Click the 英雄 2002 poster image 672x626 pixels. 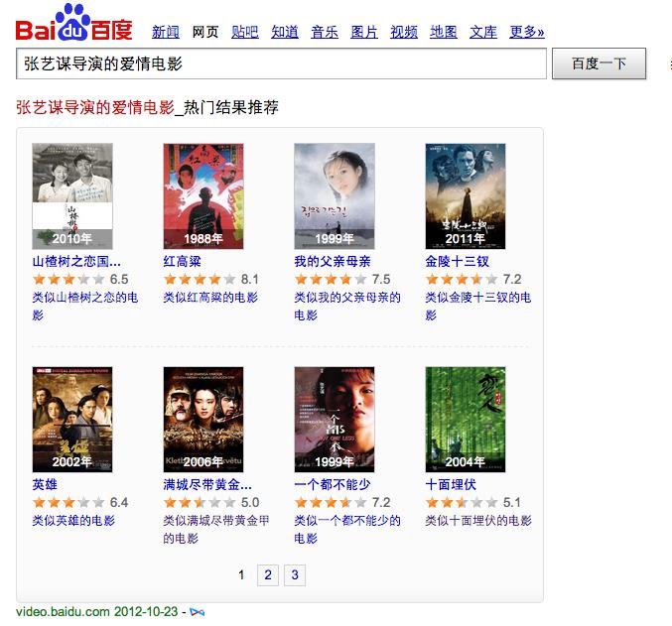point(72,419)
